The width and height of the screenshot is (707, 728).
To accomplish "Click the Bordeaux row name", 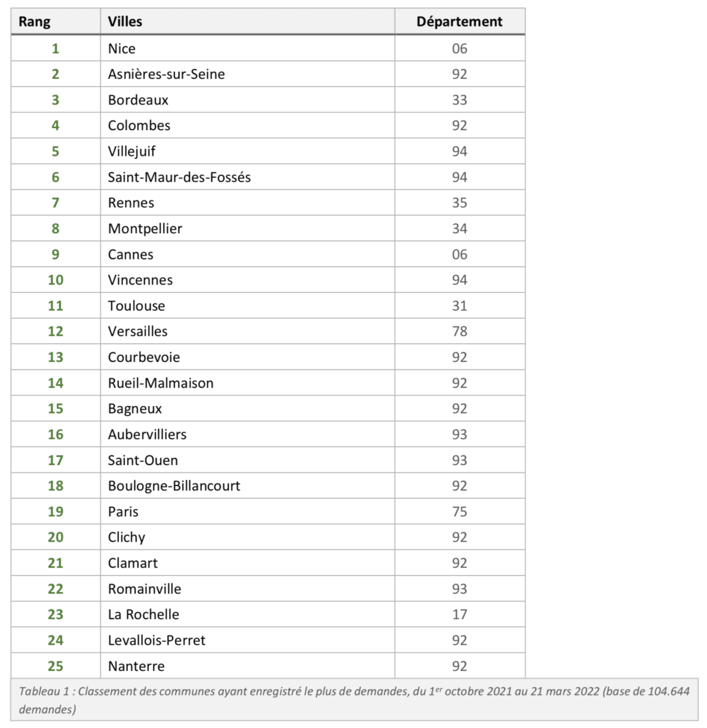I will [x=138, y=100].
